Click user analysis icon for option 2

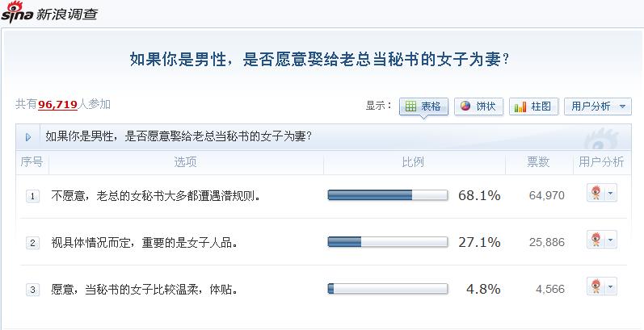pyautogui.click(x=595, y=240)
